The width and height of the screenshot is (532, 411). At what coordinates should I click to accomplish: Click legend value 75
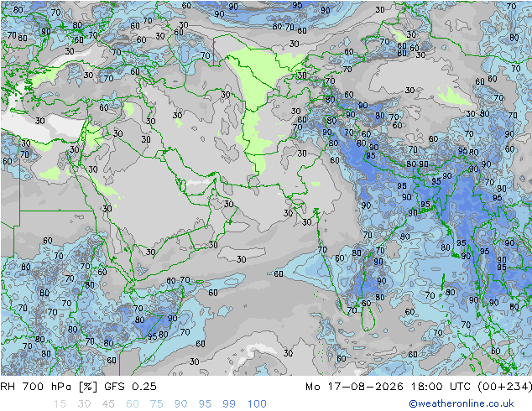pyautogui.click(x=156, y=404)
